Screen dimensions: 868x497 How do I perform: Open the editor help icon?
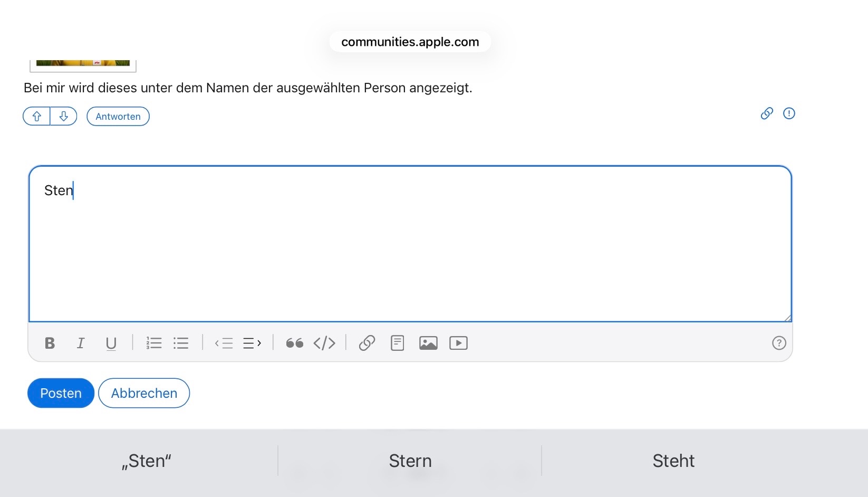[x=779, y=343]
